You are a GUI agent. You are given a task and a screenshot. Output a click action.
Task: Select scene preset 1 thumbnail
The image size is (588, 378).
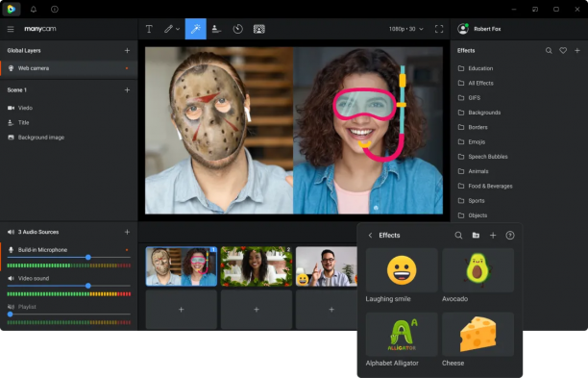pos(182,266)
